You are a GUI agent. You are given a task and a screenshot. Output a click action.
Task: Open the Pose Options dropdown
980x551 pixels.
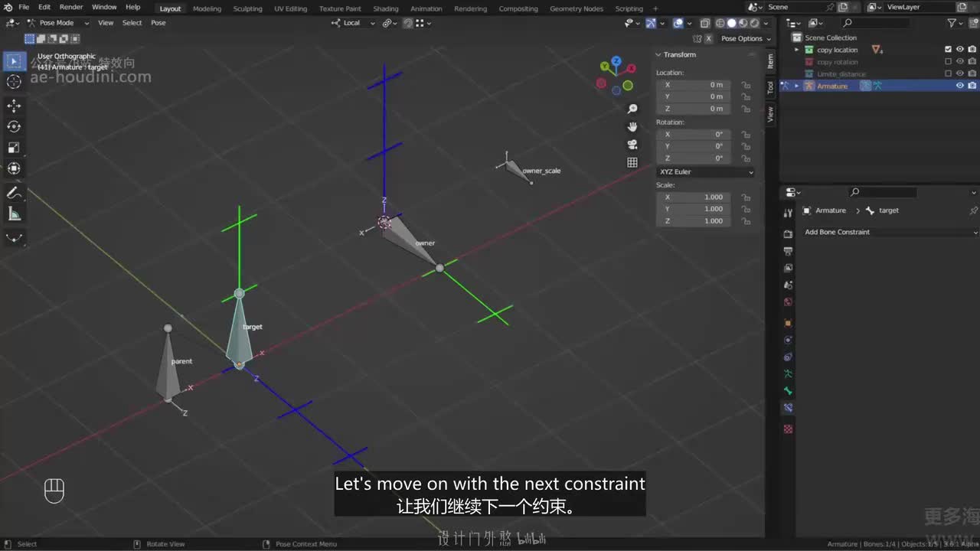coord(745,38)
